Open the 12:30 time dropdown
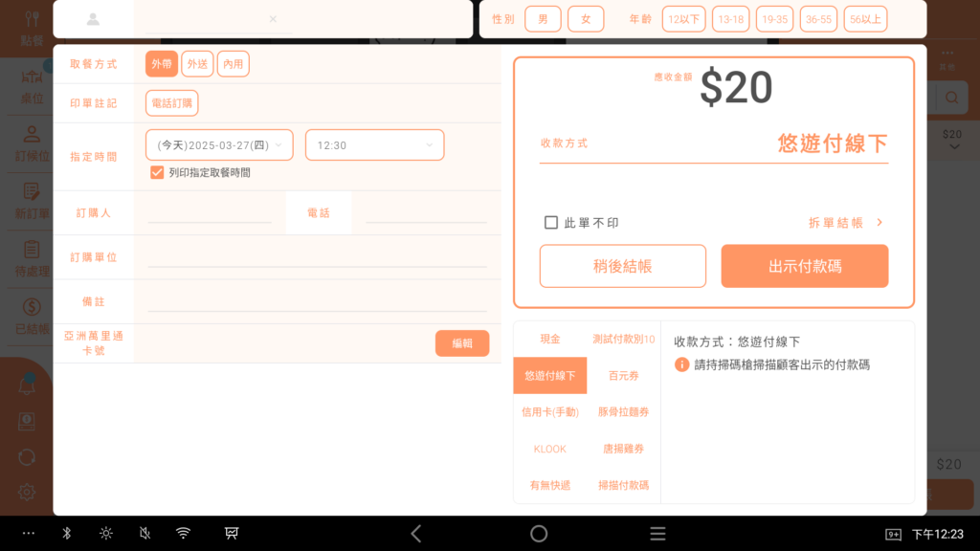 point(374,145)
